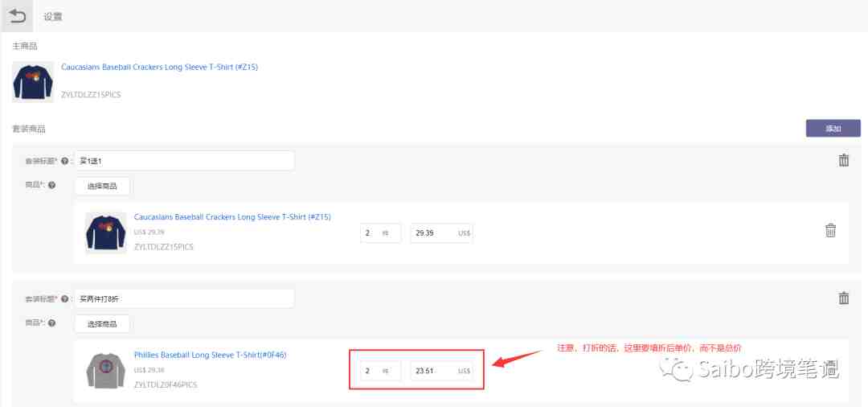This screenshot has height=407, width=868.
Task: Edit the bundle title field containing 买两件打8折
Action: 184,298
